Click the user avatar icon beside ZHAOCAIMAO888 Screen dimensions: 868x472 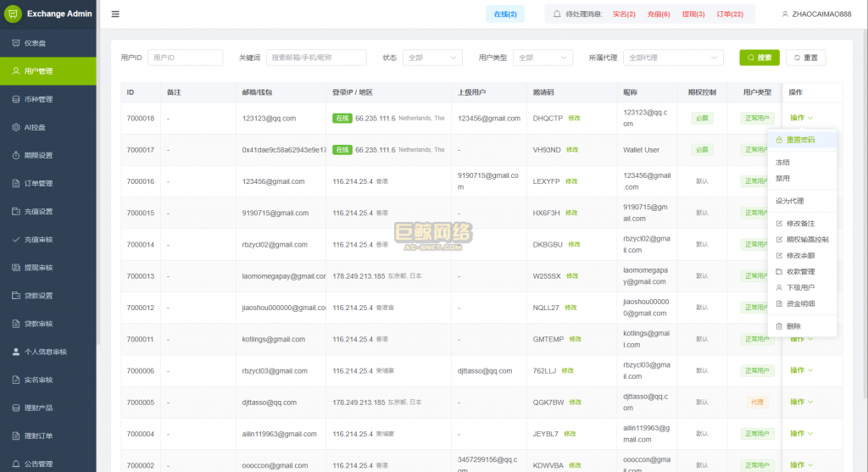pos(785,14)
